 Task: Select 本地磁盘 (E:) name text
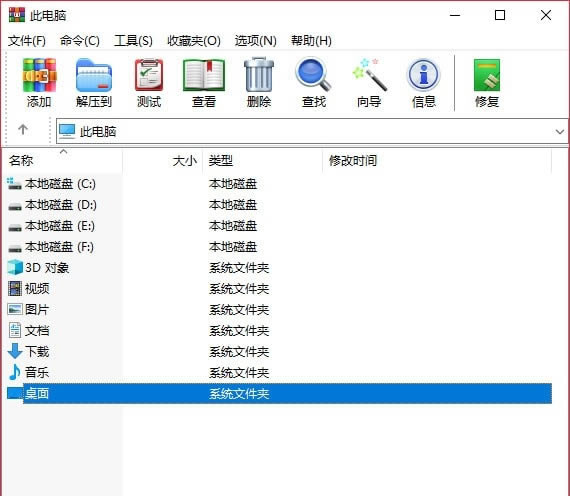[x=60, y=226]
